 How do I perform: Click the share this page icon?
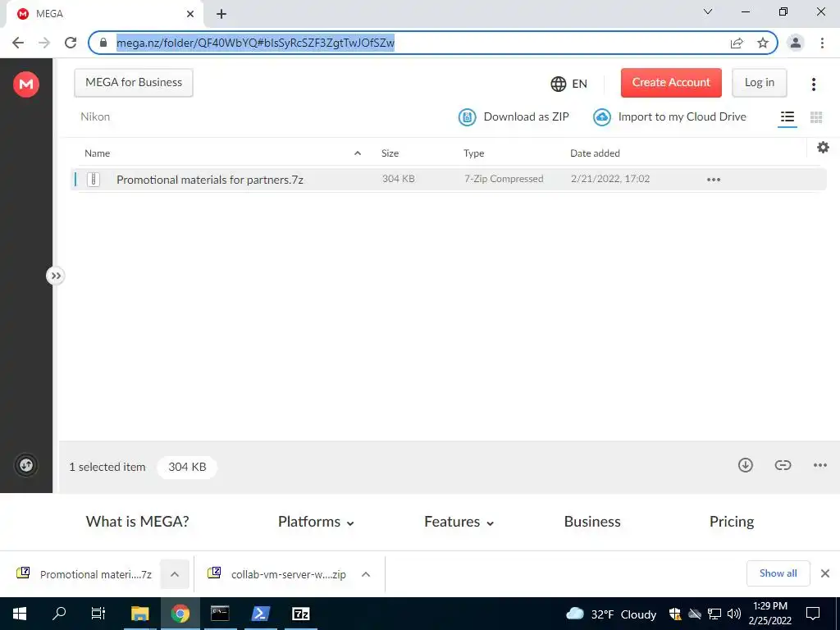pos(737,43)
